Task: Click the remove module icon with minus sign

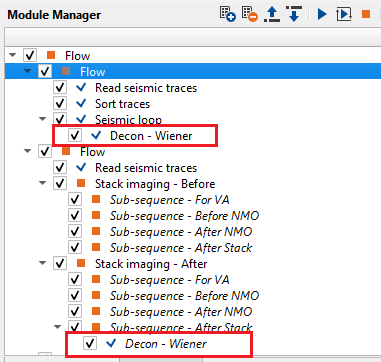Action: click(250, 14)
